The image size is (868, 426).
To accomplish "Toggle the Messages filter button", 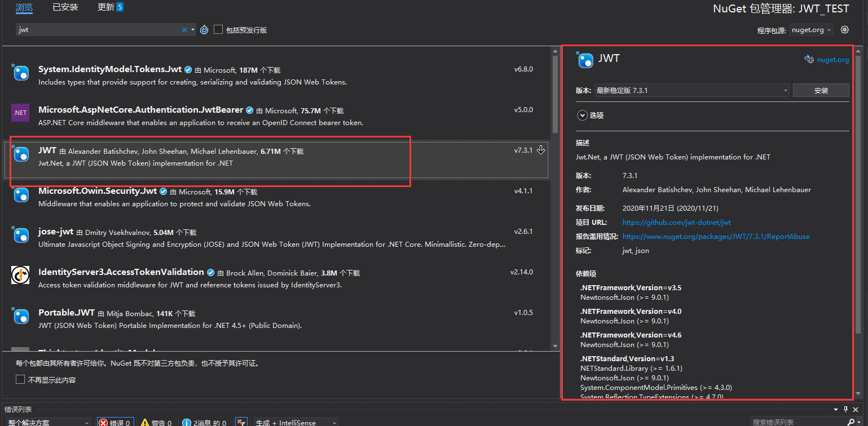I will (205, 422).
